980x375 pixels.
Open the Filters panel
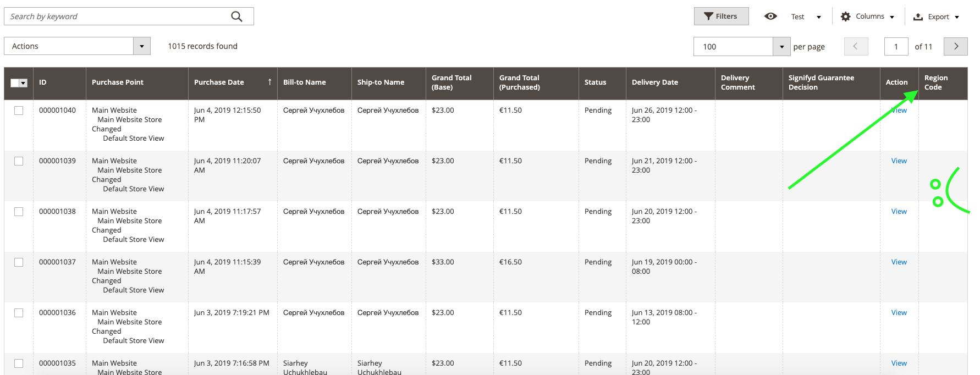tap(721, 16)
